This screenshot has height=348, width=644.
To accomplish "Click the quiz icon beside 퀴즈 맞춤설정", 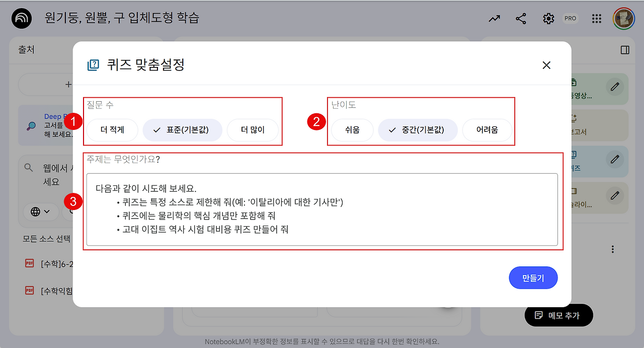I will point(93,65).
